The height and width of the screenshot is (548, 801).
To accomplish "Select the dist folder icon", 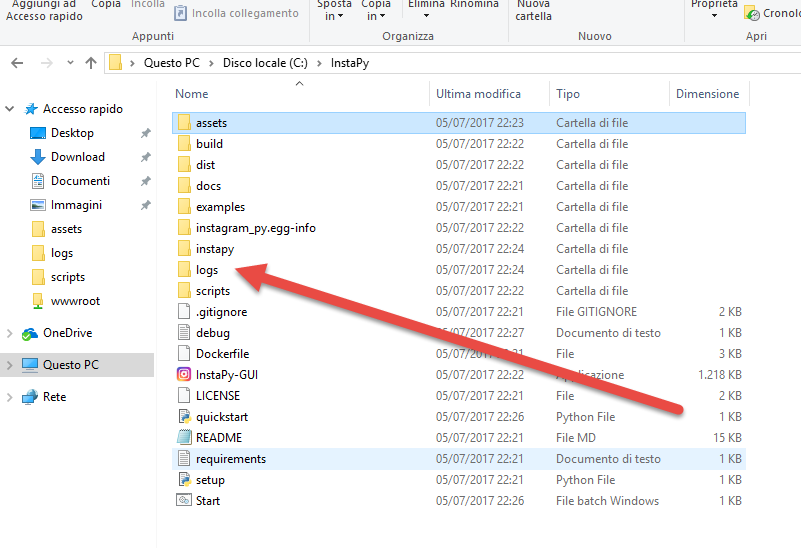I will 184,164.
